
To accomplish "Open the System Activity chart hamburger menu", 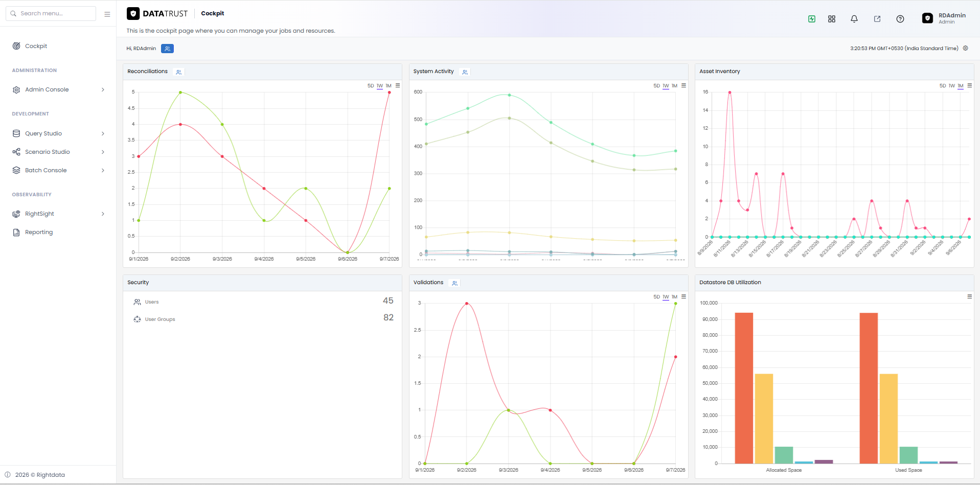I will point(683,85).
